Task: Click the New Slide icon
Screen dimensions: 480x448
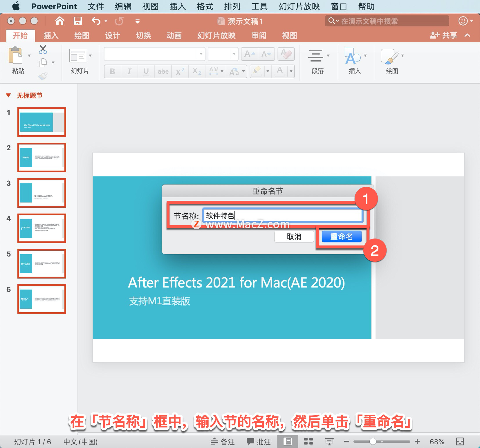Action: click(78, 56)
